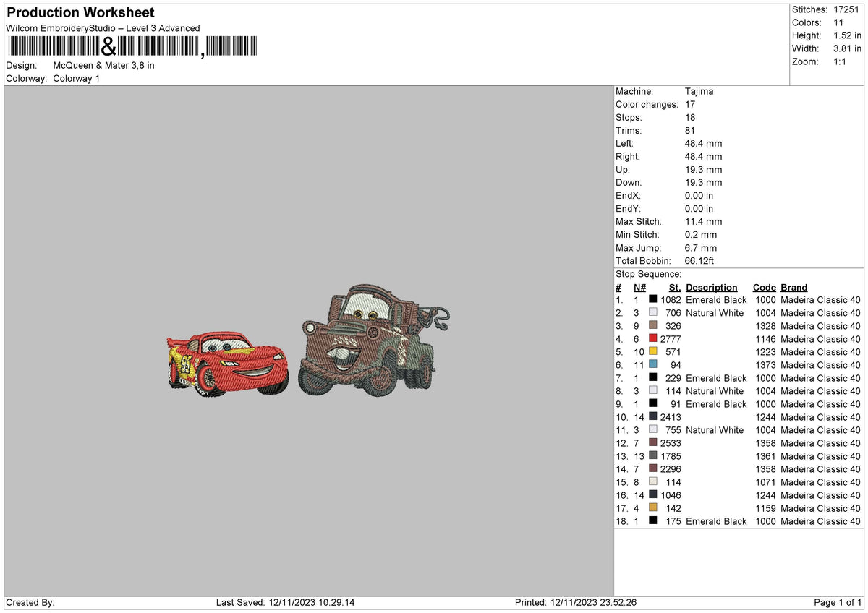Screen dimensions: 868x613
Task: Click the Machine value 'Tajima'
Action: (699, 92)
